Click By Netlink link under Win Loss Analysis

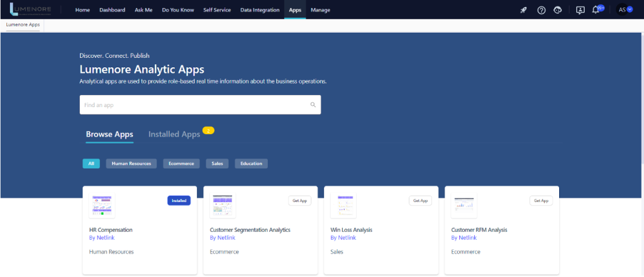(x=343, y=238)
